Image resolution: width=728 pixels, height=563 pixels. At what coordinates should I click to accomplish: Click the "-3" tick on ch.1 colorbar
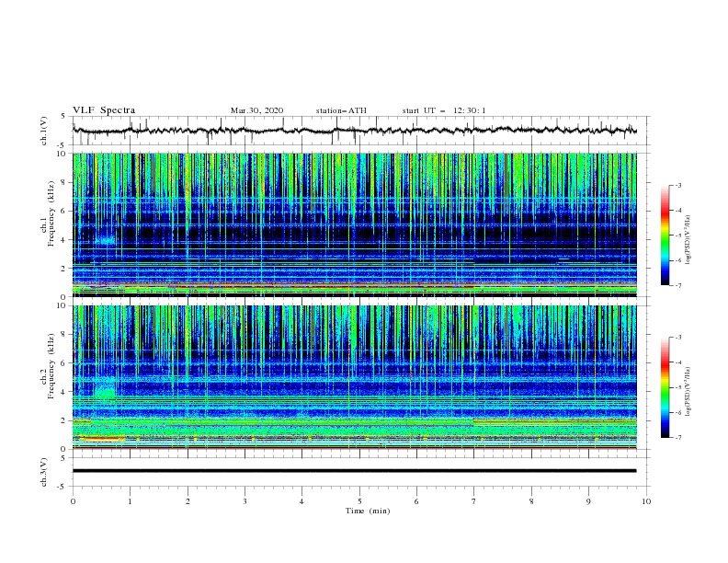click(x=678, y=185)
